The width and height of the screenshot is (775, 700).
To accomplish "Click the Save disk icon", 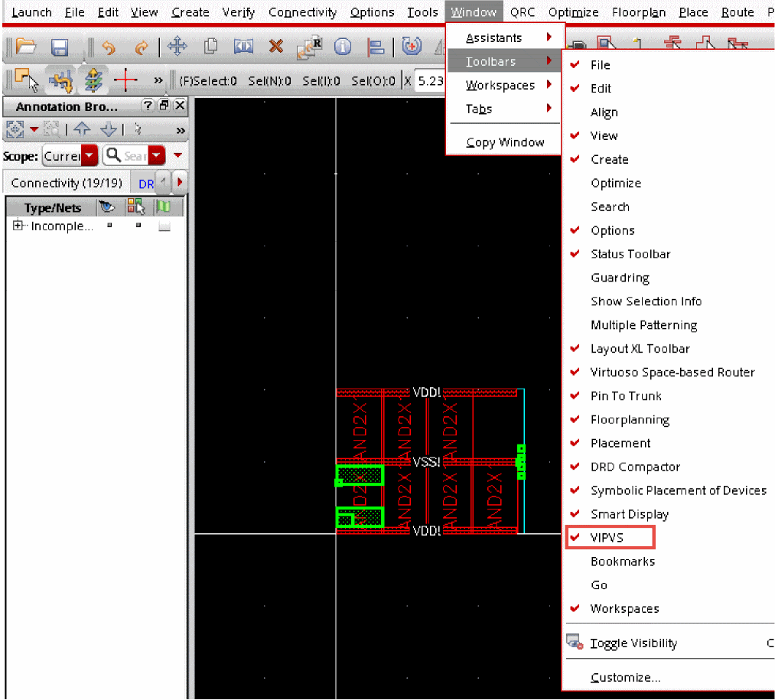I will click(60, 47).
